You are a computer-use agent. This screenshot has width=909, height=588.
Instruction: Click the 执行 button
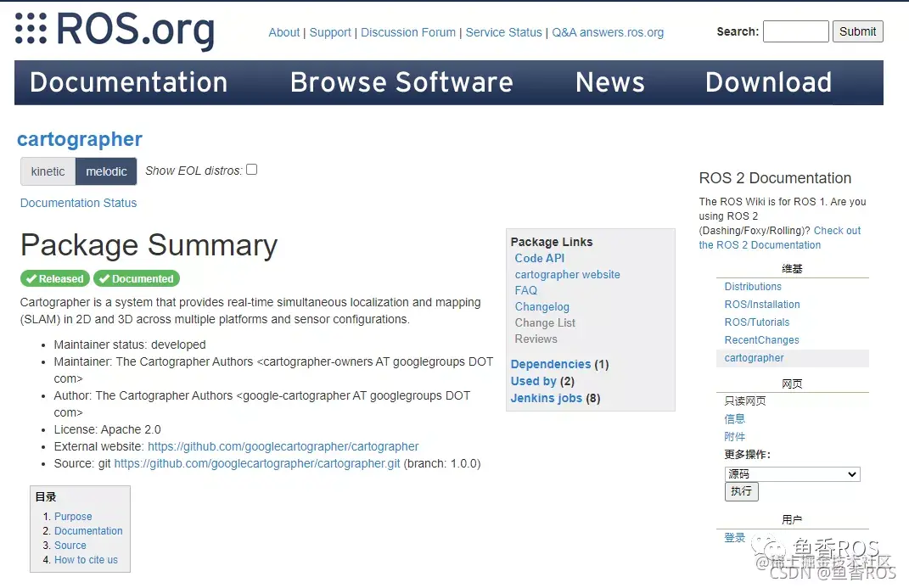tap(741, 491)
